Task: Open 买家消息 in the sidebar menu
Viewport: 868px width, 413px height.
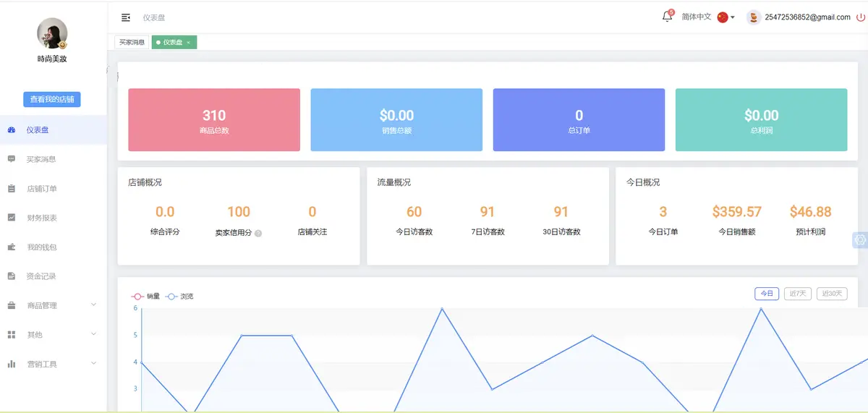Action: pyautogui.click(x=54, y=159)
